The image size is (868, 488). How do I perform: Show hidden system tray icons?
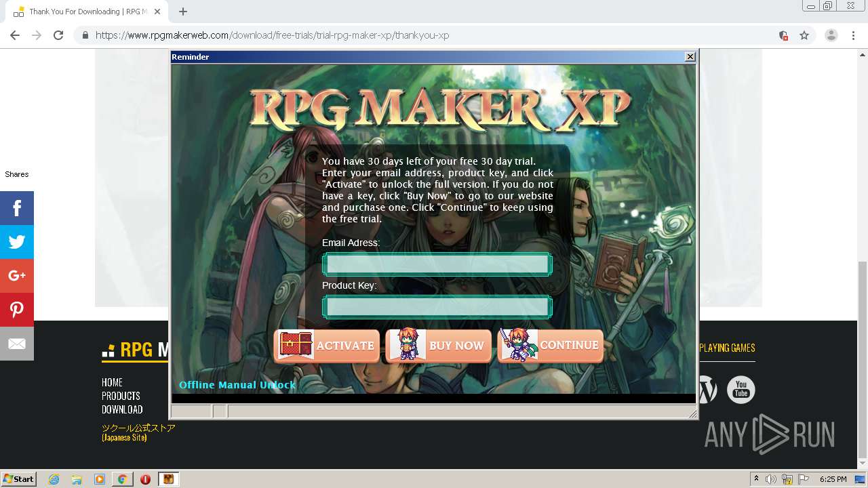point(756,479)
